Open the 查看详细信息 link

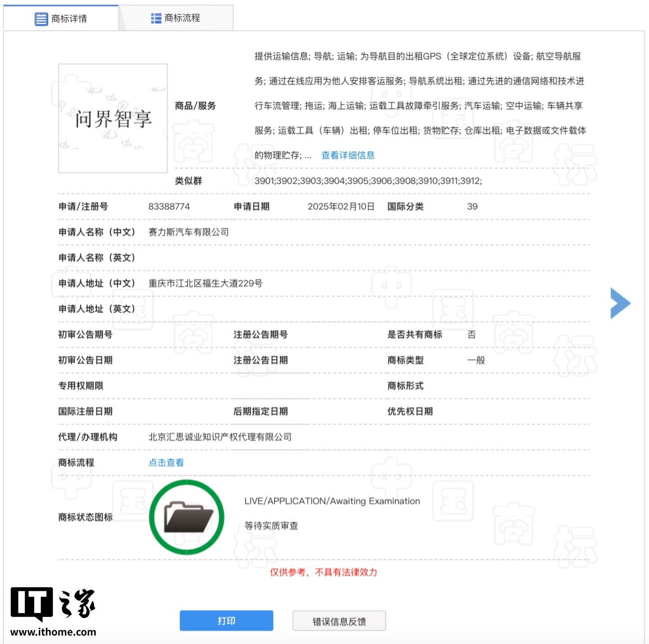click(x=347, y=155)
